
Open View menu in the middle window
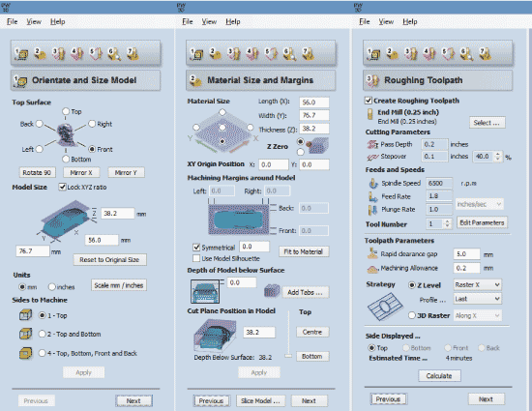[x=209, y=21]
